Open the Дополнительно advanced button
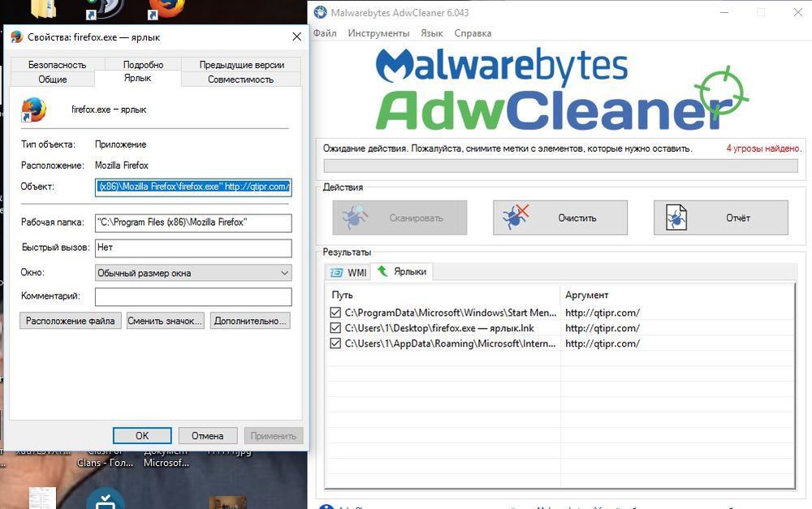Viewport: 812px width, 509px height. [250, 321]
